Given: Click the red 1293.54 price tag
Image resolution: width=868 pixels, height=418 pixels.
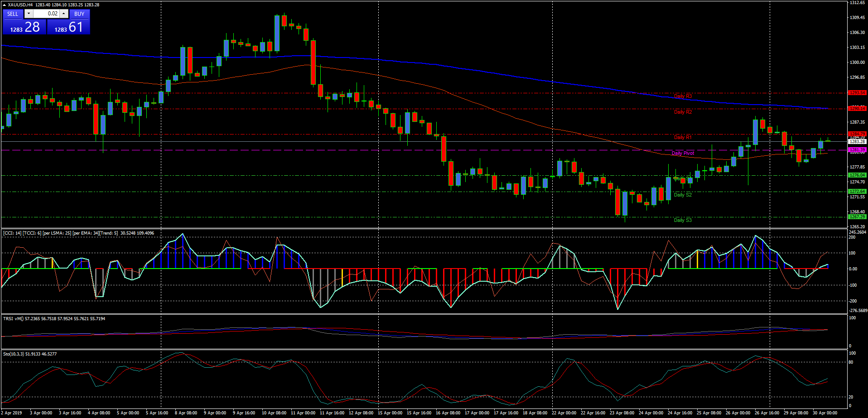Looking at the screenshot, I should 857,92.
